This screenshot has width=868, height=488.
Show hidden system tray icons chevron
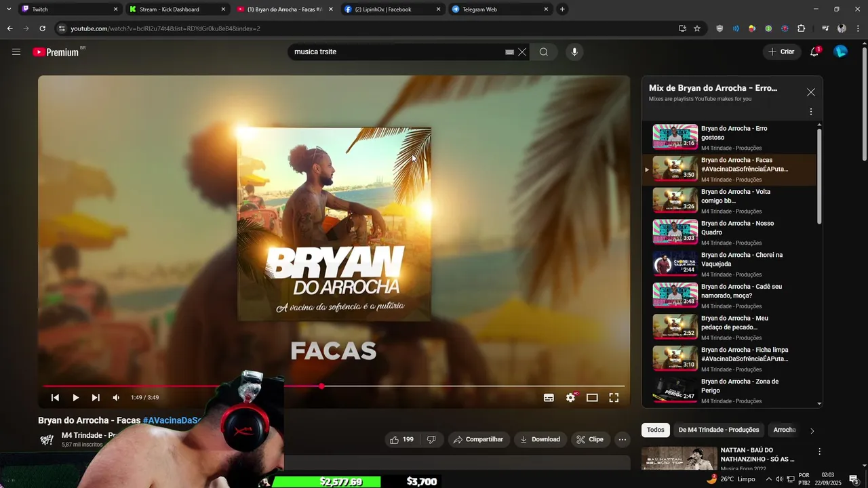coord(768,479)
